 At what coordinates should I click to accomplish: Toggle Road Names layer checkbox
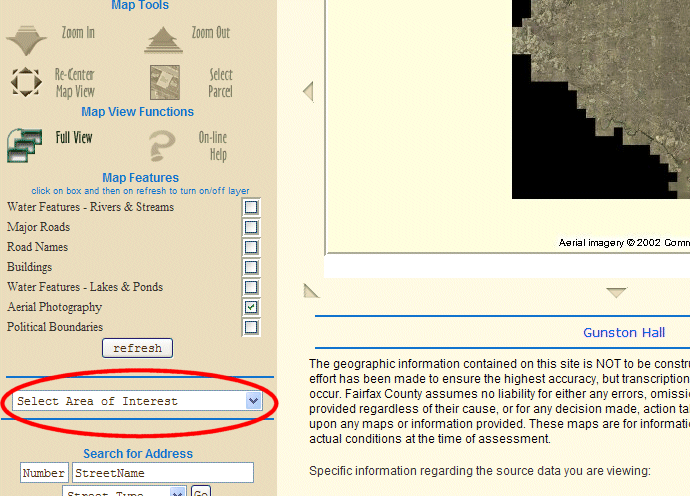tap(251, 247)
